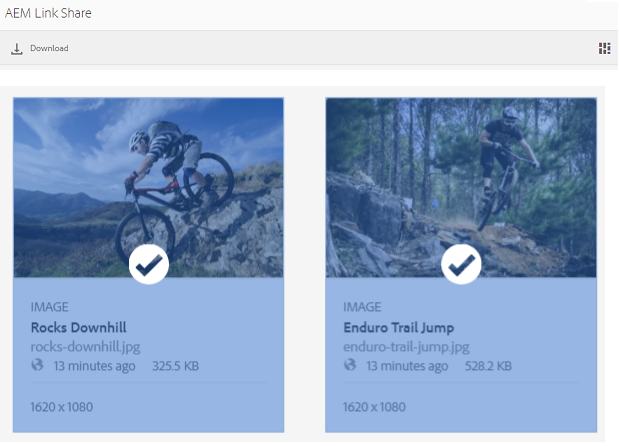Open the Rocks Downhill bike thumbnail
619x446 pixels.
148,187
